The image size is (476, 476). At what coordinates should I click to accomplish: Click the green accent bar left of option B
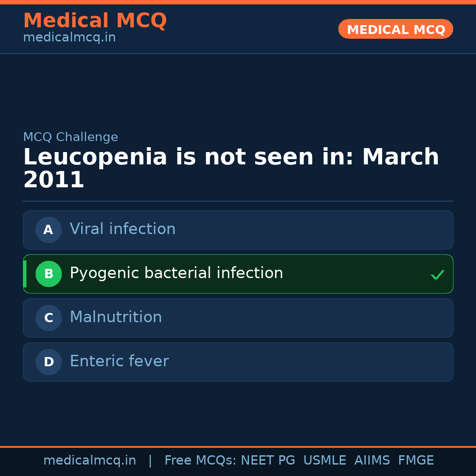point(25,274)
